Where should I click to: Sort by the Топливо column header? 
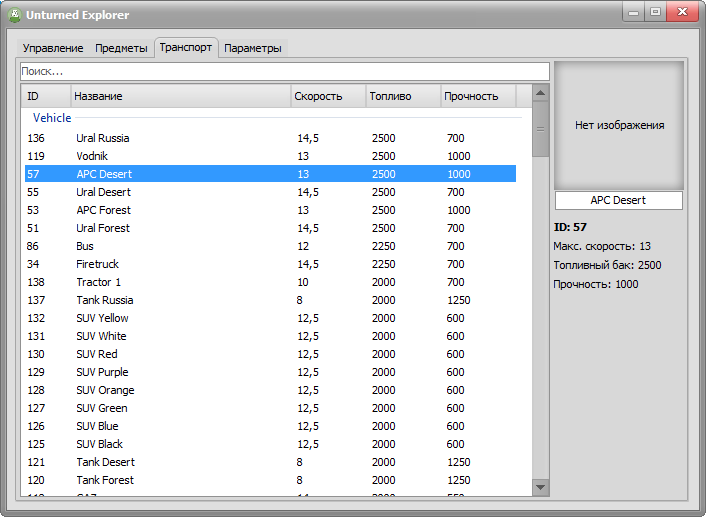tap(402, 96)
